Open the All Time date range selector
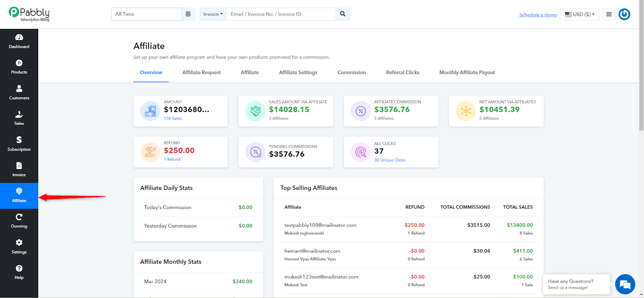The width and height of the screenshot is (644, 298). 147,14
